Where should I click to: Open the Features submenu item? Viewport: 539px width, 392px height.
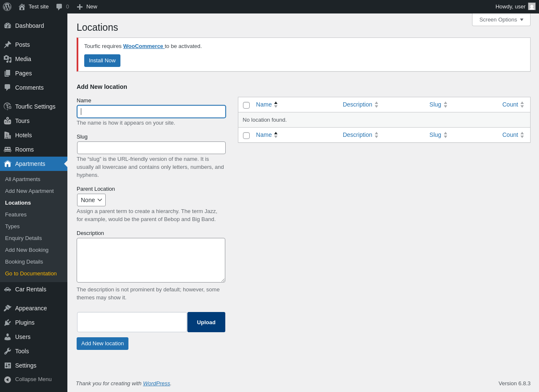tap(16, 214)
